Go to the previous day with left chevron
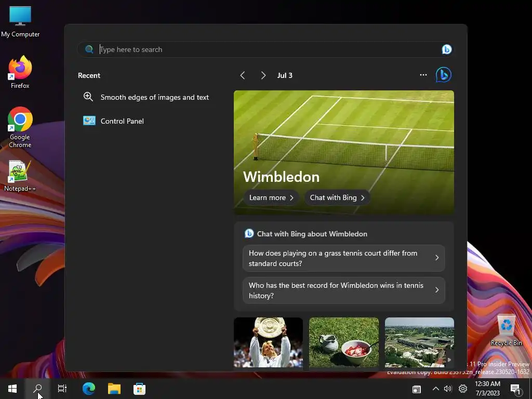Image resolution: width=532 pixels, height=399 pixels. pyautogui.click(x=243, y=75)
